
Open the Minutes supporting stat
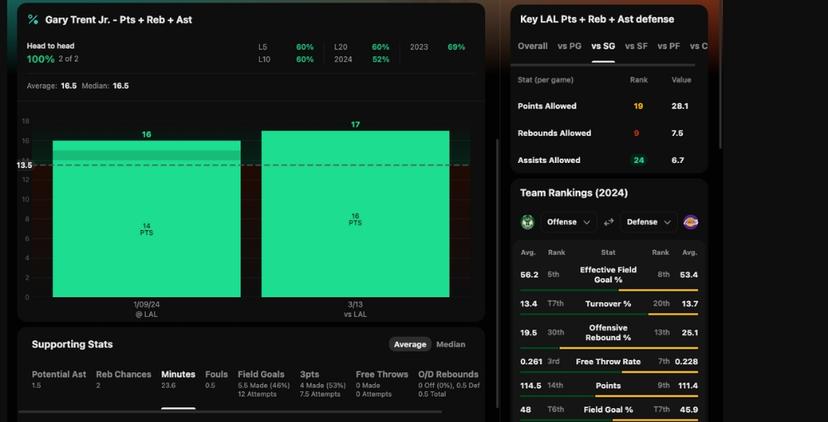(x=178, y=379)
